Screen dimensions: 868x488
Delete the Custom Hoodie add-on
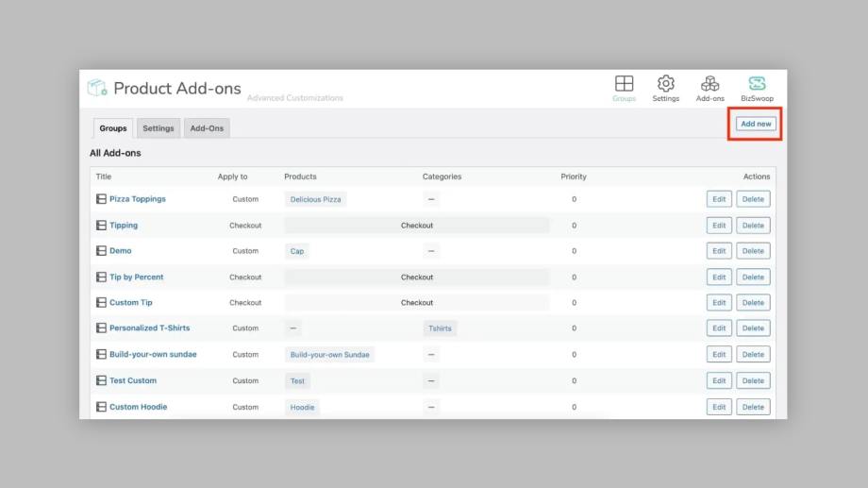coord(753,407)
